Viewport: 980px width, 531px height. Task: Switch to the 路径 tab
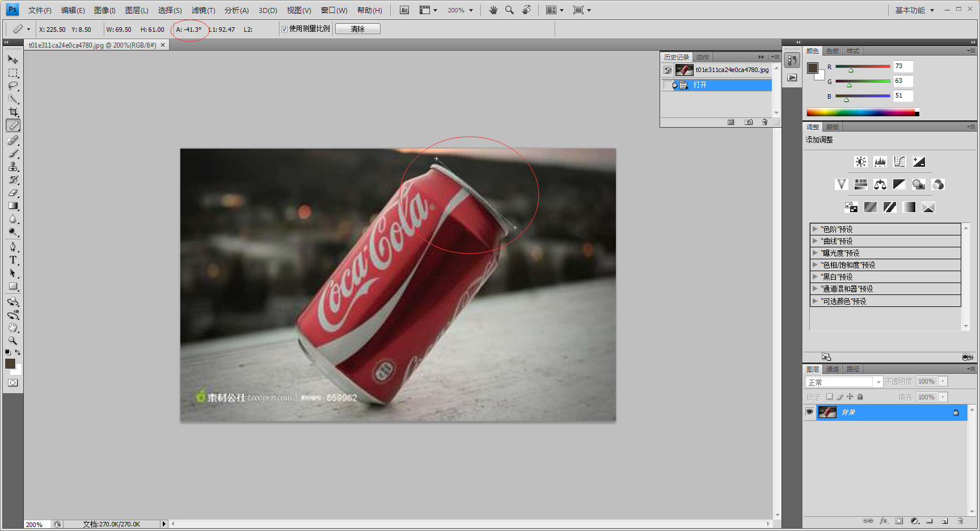click(853, 369)
